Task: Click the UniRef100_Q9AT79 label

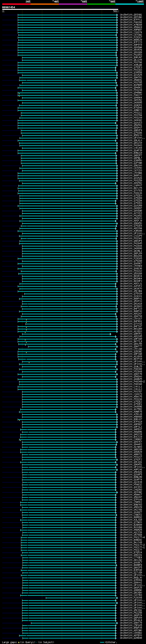Action: click(131, 623)
